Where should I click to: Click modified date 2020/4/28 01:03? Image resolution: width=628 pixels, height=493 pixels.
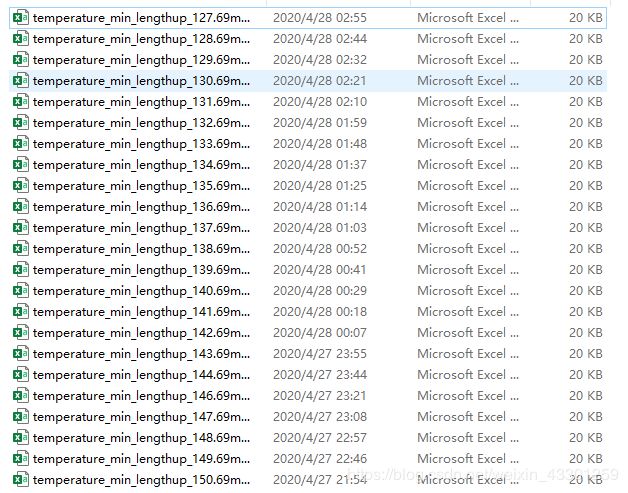click(x=320, y=228)
